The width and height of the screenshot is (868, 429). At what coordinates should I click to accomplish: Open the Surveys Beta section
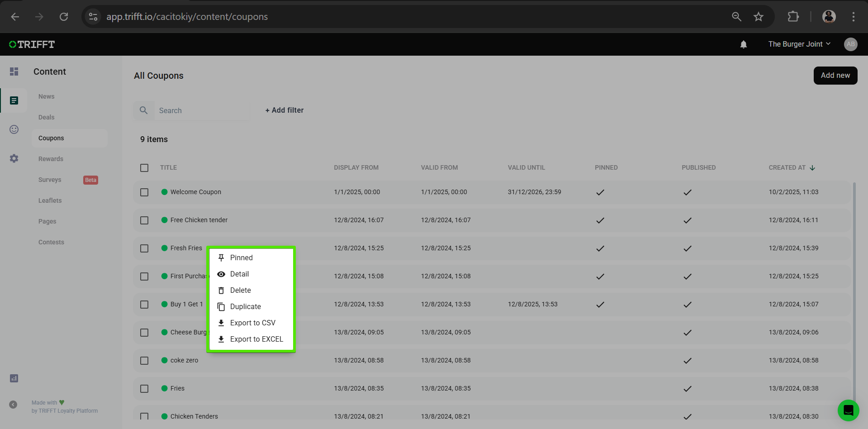pos(69,180)
